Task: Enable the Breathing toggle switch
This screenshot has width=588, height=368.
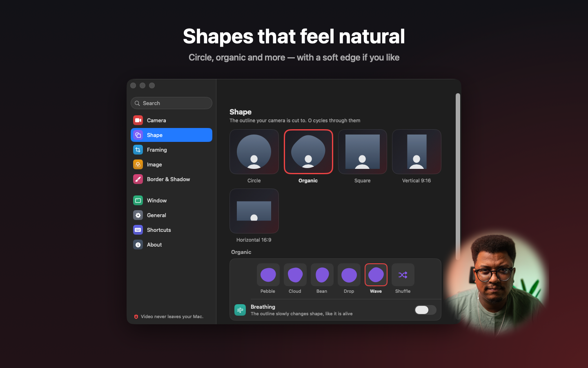Action: coord(425,310)
